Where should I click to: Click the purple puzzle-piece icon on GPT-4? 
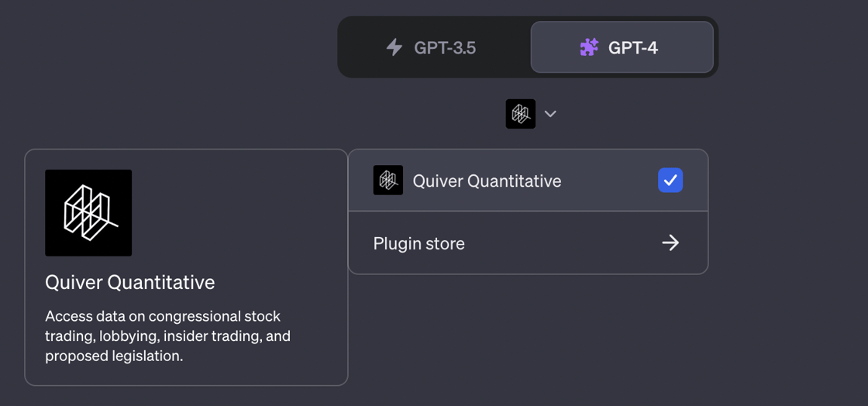click(x=589, y=47)
